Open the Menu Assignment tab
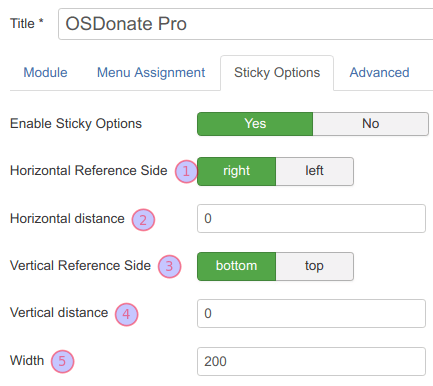This screenshot has height=386, width=433. coord(151,73)
